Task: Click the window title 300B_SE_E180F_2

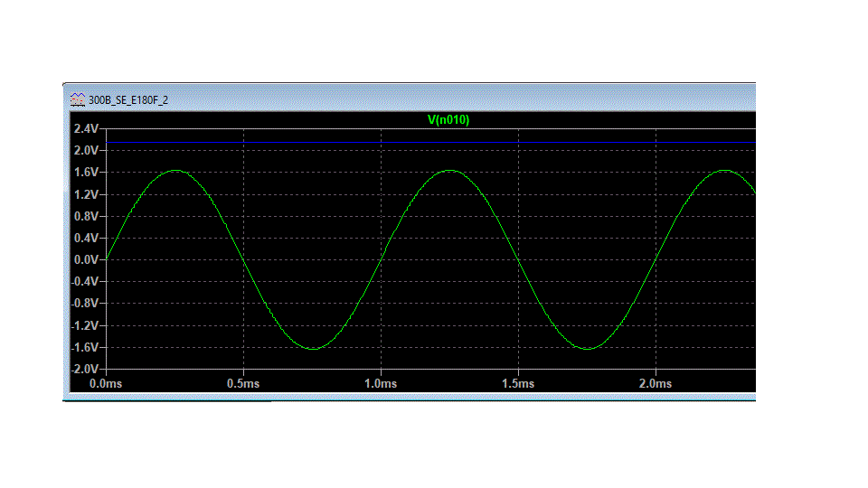Action: [x=127, y=100]
